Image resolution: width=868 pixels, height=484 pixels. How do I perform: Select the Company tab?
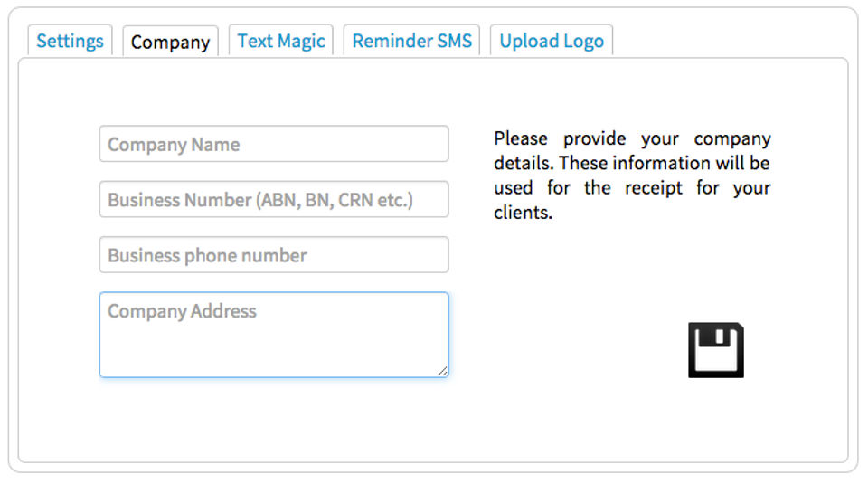tap(170, 42)
